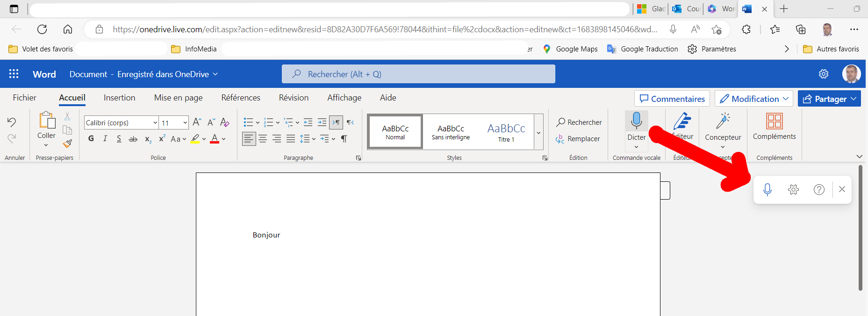Open the Mise en page tab

(x=178, y=98)
